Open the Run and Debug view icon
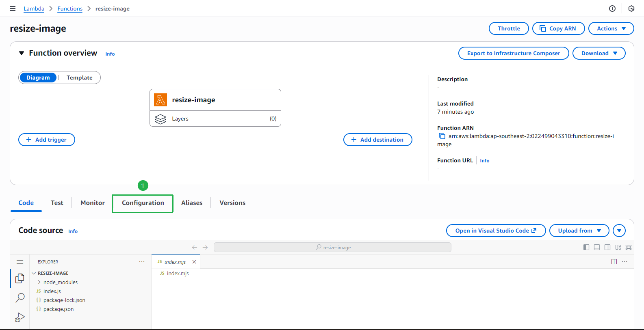Viewport: 644px width, 330px height. (20, 317)
